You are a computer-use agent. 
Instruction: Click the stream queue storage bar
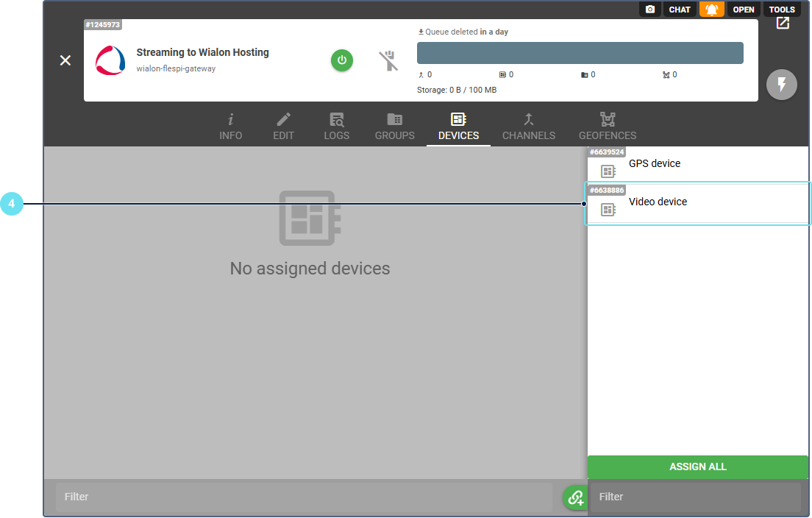(x=580, y=53)
